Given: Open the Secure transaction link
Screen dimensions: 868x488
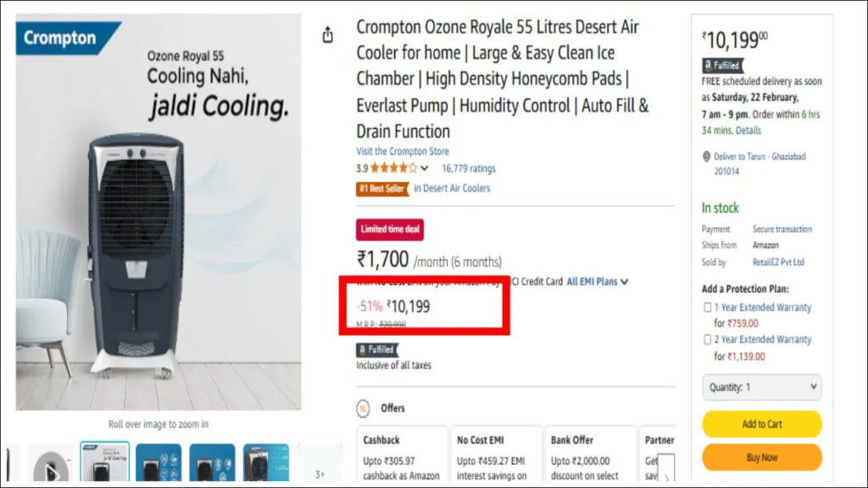Looking at the screenshot, I should pos(782,229).
